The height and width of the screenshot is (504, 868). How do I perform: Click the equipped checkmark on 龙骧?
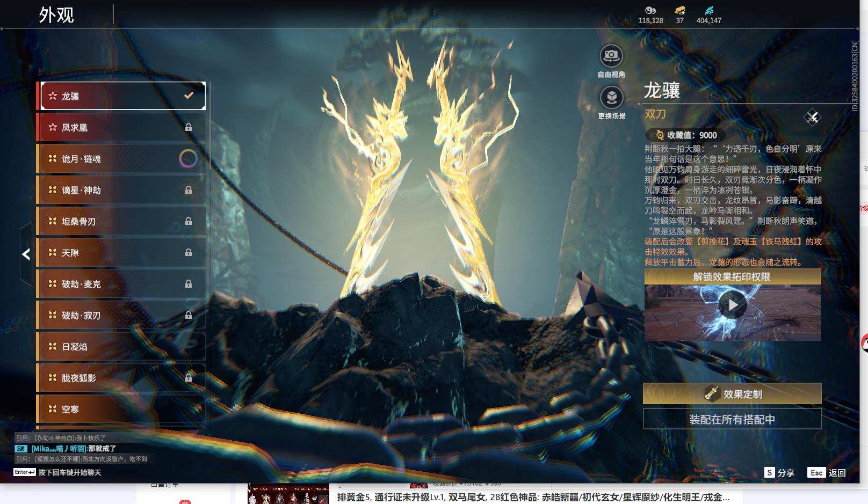coord(189,96)
